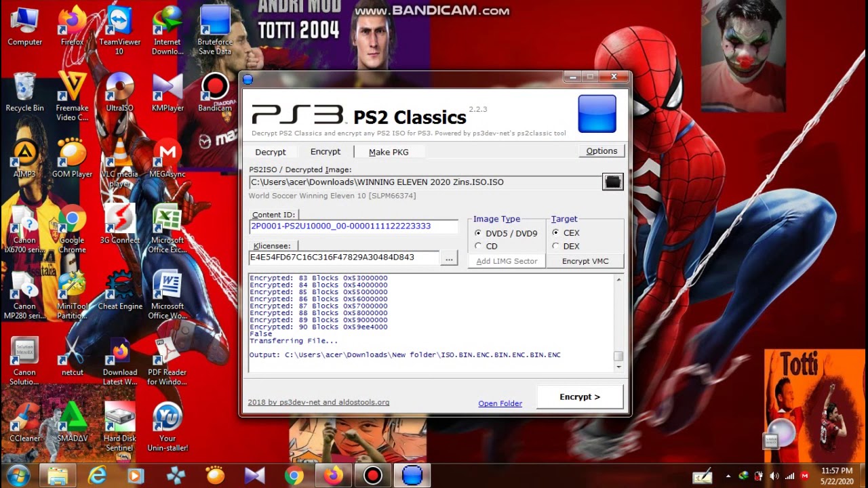Open 3G Connect desktop shortcut
The width and height of the screenshot is (868, 488).
tap(120, 224)
